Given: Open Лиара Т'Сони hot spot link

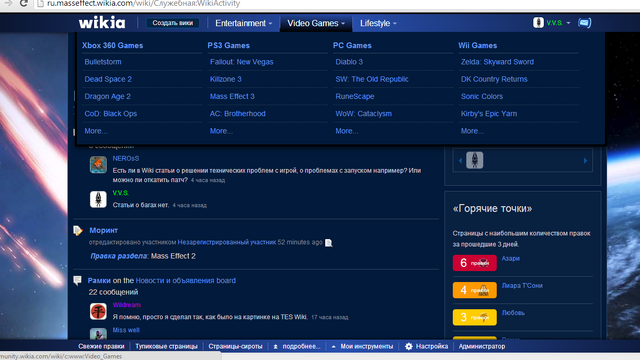Looking at the screenshot, I should (522, 286).
